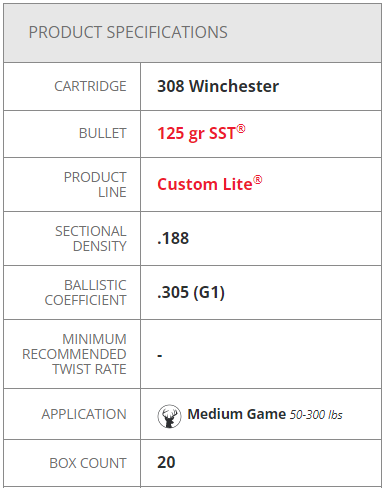Image resolution: width=383 pixels, height=488 pixels.
Task: Select the .188 sectional density value
Action: click(x=173, y=238)
